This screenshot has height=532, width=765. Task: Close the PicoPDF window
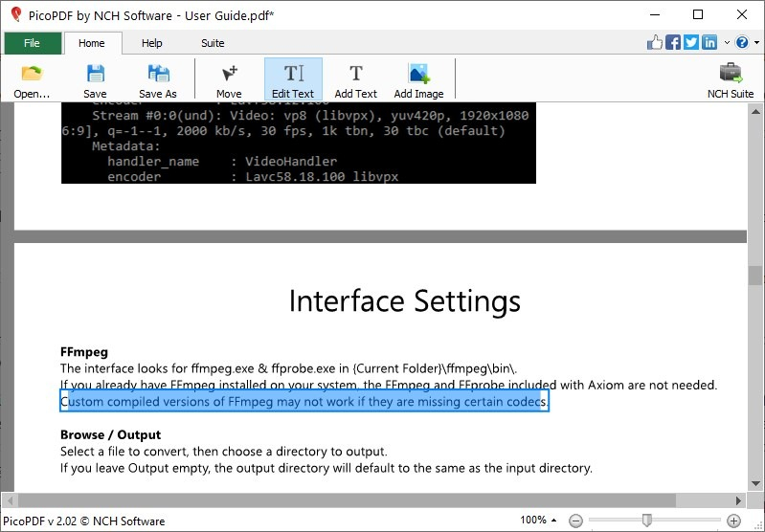(x=742, y=14)
